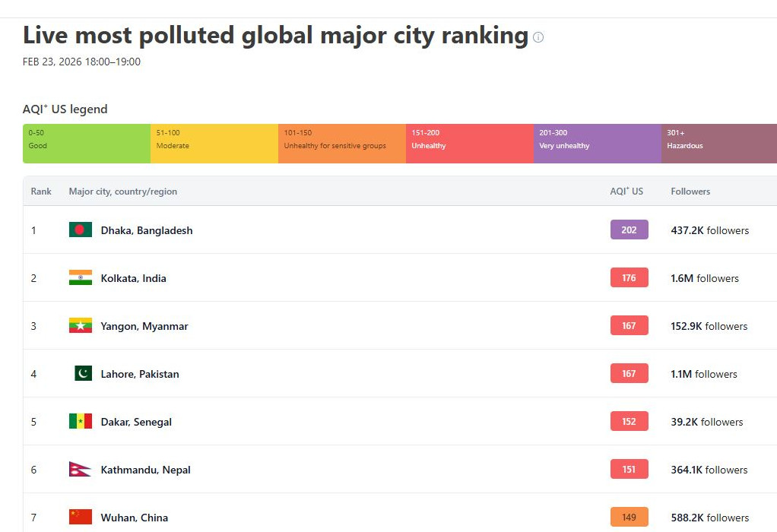Open the Dhaka, Bangladesh city link

coord(147,230)
